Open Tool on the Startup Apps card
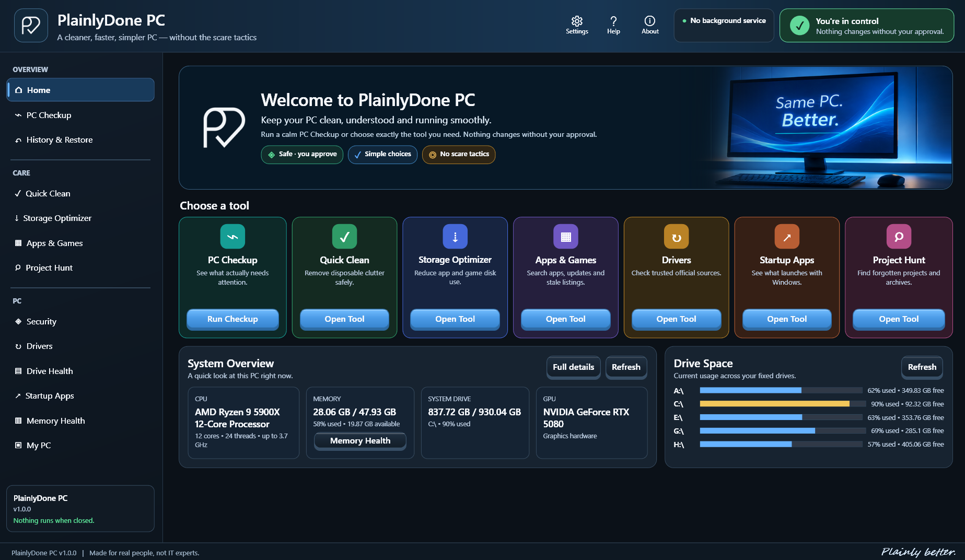Image resolution: width=965 pixels, height=560 pixels. [x=787, y=319]
